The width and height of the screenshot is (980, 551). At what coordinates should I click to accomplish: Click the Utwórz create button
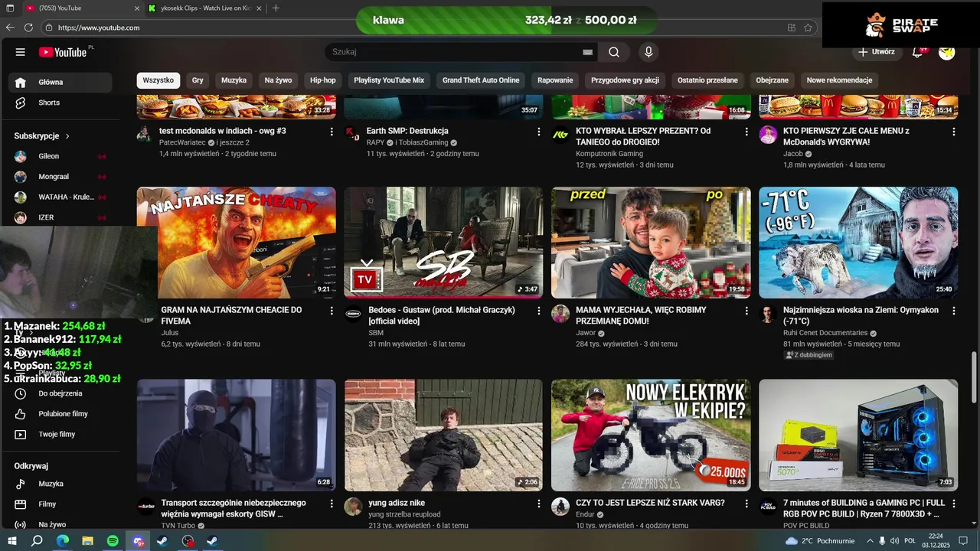coord(877,52)
